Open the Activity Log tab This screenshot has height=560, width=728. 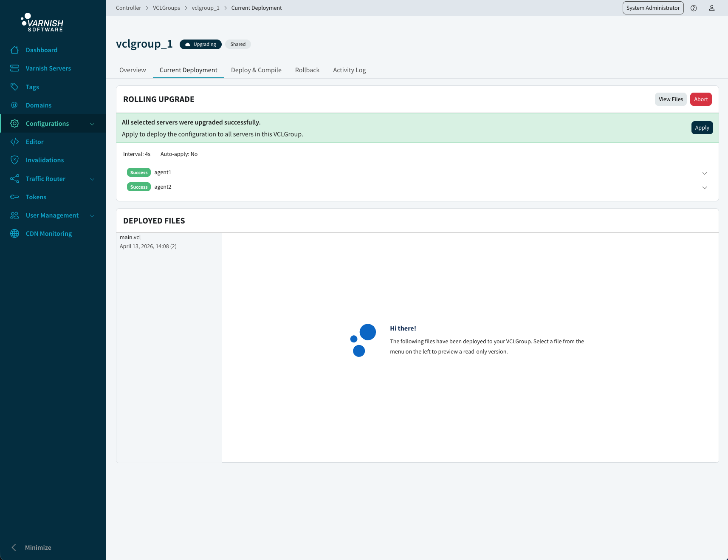[349, 70]
